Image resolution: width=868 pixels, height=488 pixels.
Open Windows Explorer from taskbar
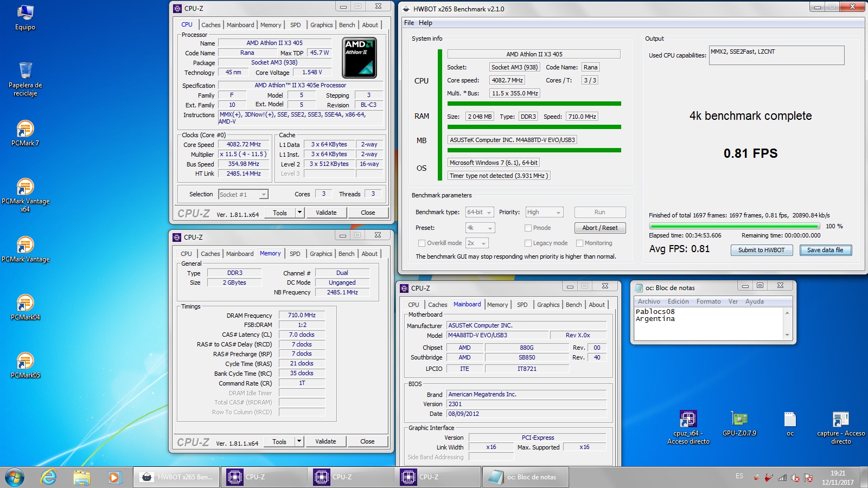click(x=81, y=477)
